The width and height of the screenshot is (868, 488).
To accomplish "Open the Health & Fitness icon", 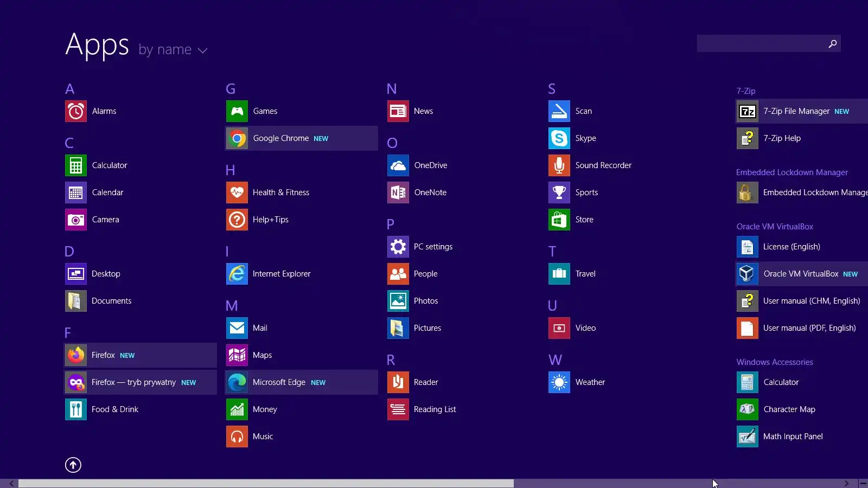I will (x=237, y=192).
